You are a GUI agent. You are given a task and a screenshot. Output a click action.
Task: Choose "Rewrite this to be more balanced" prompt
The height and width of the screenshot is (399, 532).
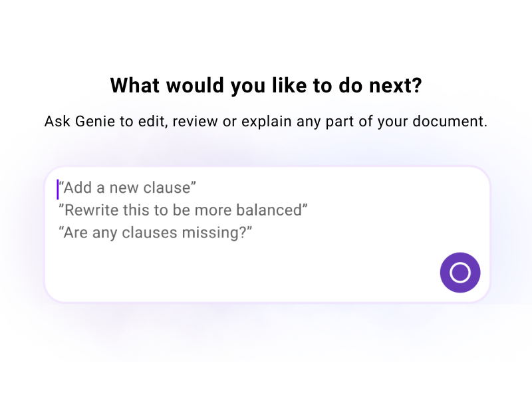[184, 209]
